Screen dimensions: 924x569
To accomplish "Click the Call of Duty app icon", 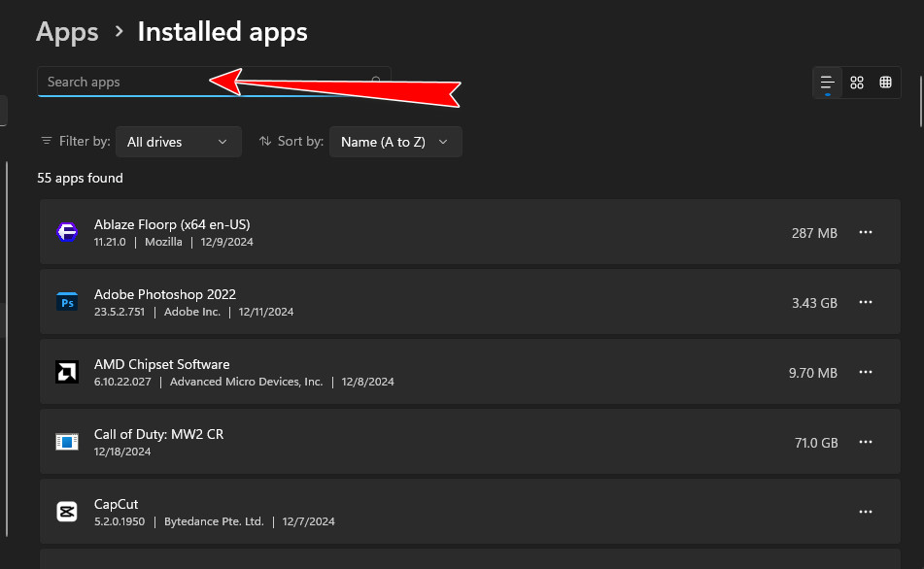I will [x=67, y=442].
